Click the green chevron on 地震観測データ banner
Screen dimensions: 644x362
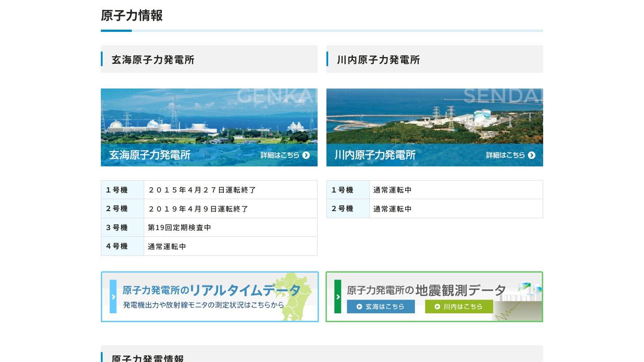pos(338,297)
